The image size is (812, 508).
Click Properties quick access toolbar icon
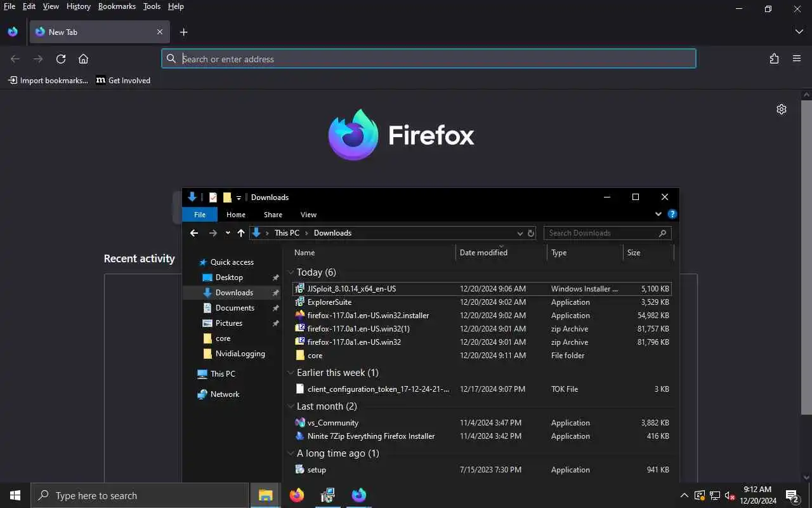213,197
